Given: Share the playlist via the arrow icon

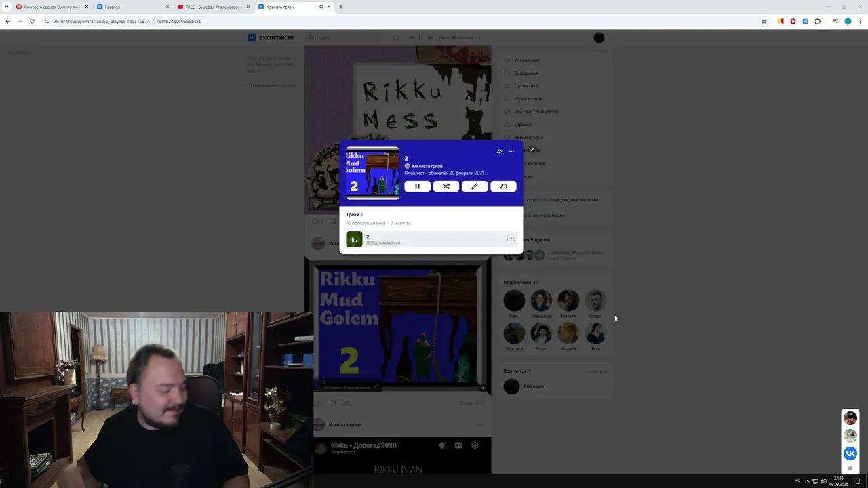Looking at the screenshot, I should 499,151.
